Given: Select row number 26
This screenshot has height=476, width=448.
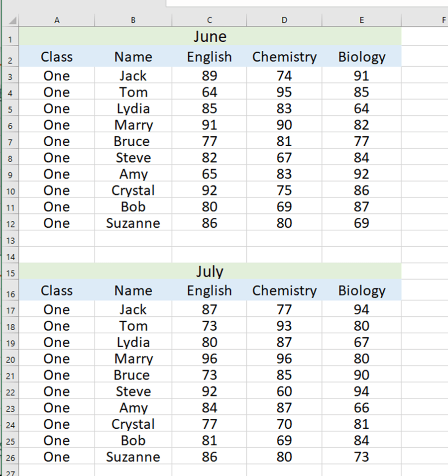Looking at the screenshot, I should 11,457.
